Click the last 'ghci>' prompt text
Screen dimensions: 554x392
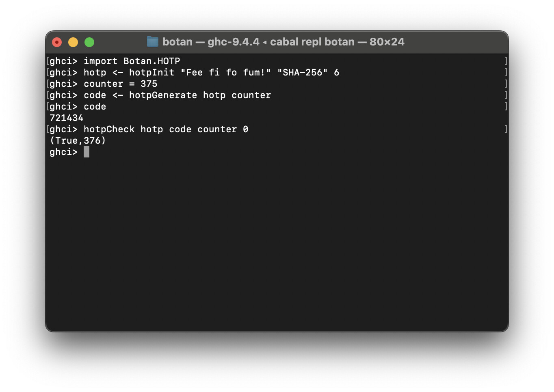tap(63, 152)
